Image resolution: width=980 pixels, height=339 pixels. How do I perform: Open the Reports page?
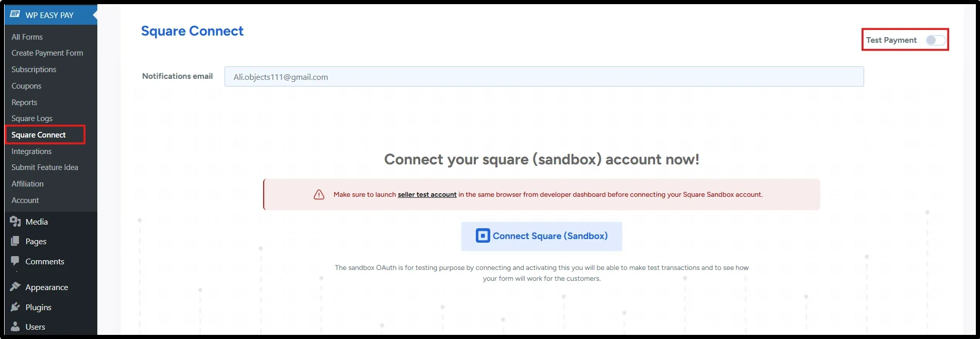[x=24, y=103]
